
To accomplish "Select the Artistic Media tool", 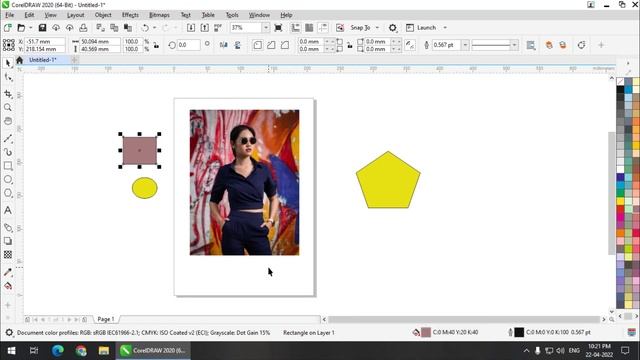I will pyautogui.click(x=8, y=152).
